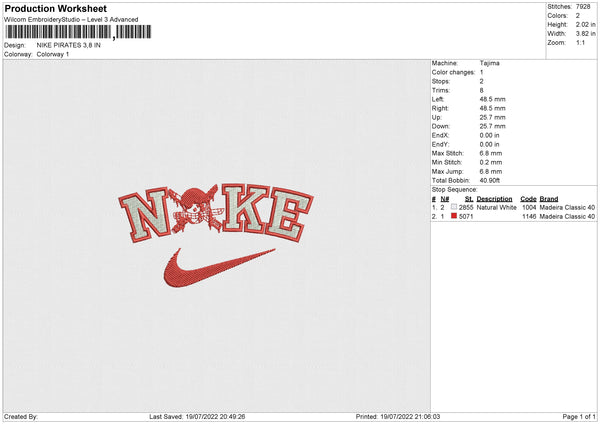Click the "Stops:" label

click(x=440, y=82)
